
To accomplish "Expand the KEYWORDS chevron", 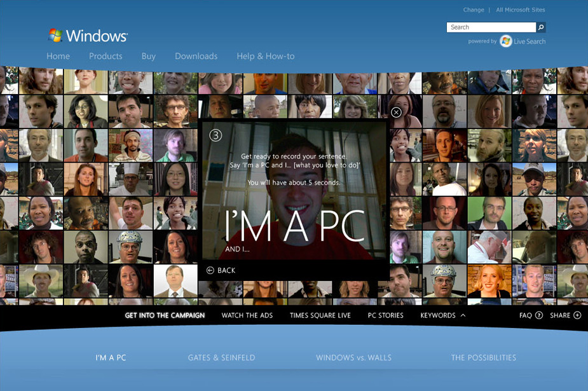I will coord(463,315).
